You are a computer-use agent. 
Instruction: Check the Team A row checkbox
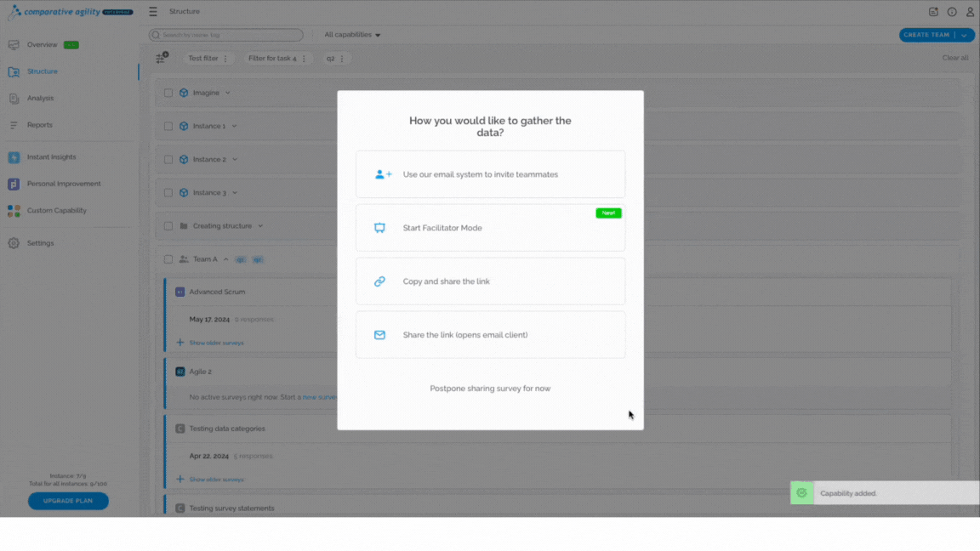[x=168, y=259]
